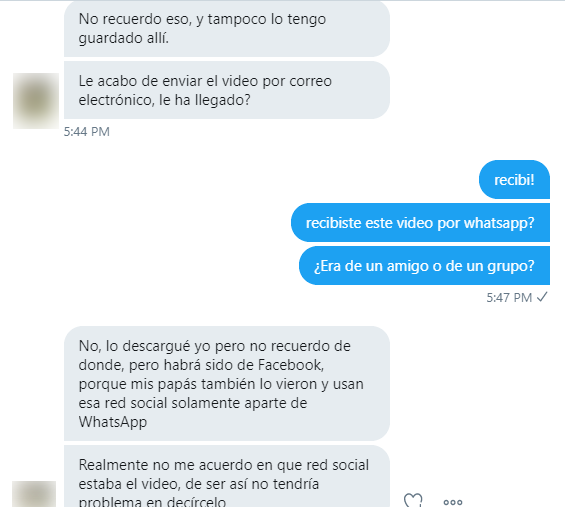Select the blue "recibi!" message bubble
565x507 pixels.
point(514,180)
